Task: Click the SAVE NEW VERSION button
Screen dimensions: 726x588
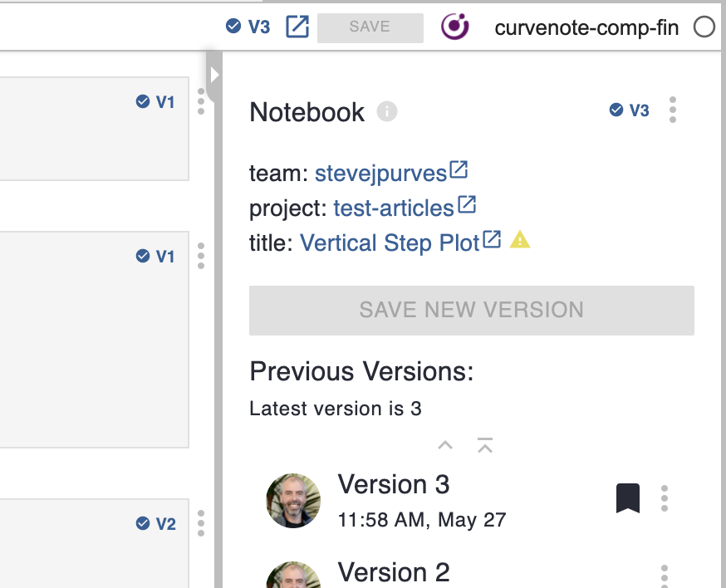Action: (x=471, y=311)
